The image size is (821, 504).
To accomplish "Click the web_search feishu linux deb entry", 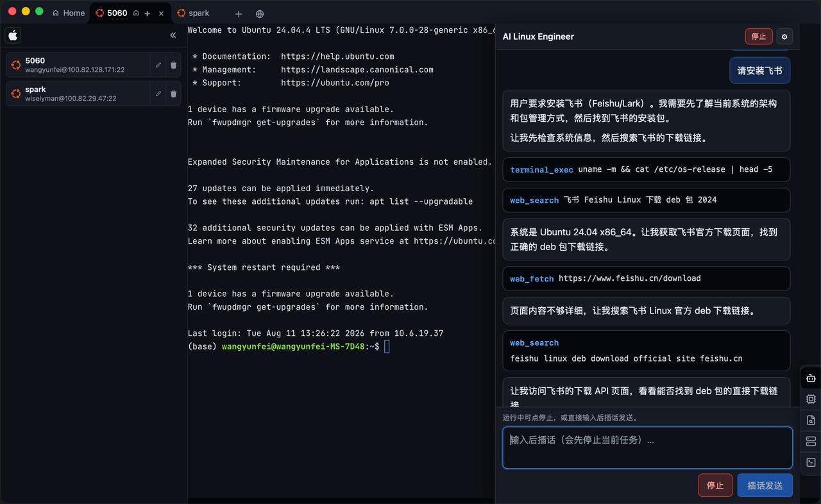I will (x=646, y=351).
